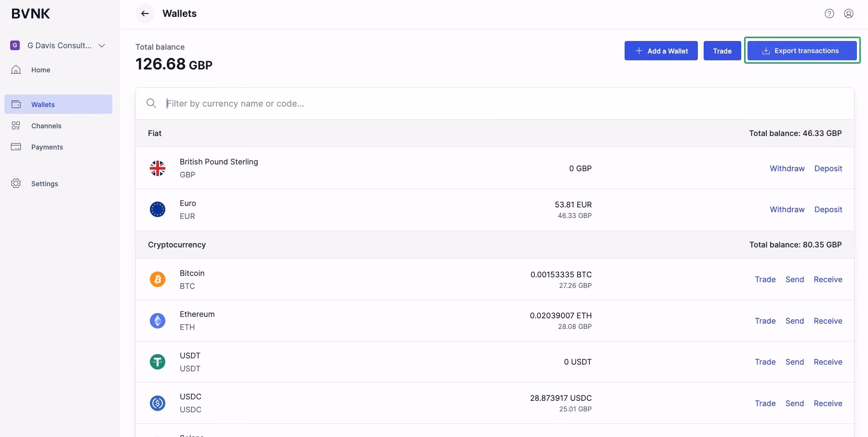Deposit into the Euro wallet

click(x=828, y=209)
